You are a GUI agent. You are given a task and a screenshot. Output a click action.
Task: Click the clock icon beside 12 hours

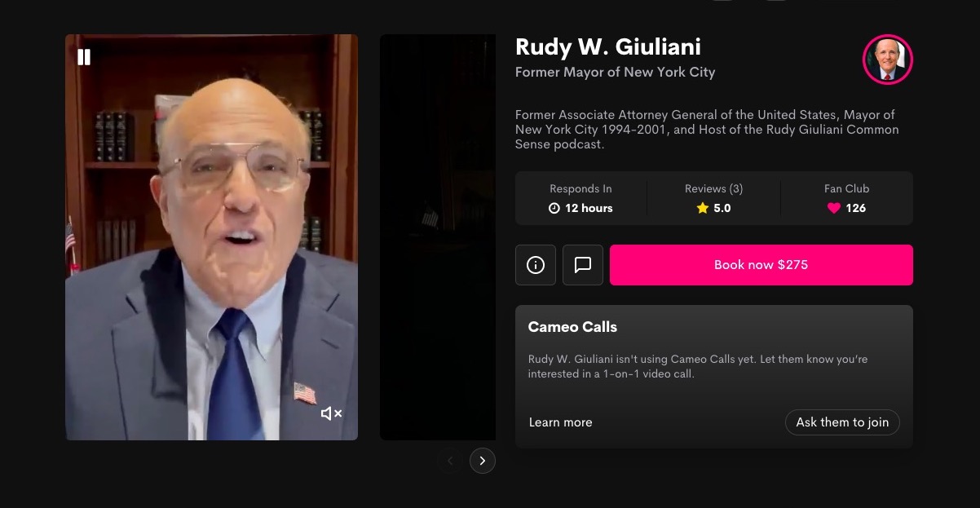[x=554, y=208]
